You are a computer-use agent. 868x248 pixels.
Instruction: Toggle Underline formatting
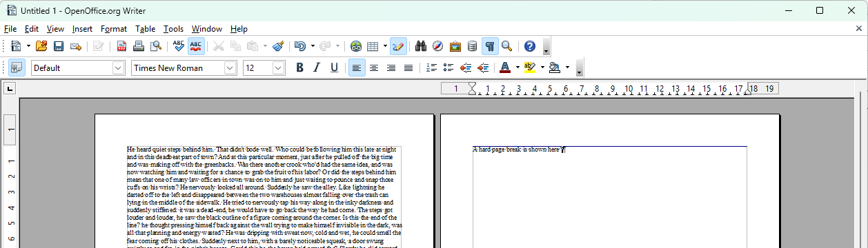[x=334, y=68]
